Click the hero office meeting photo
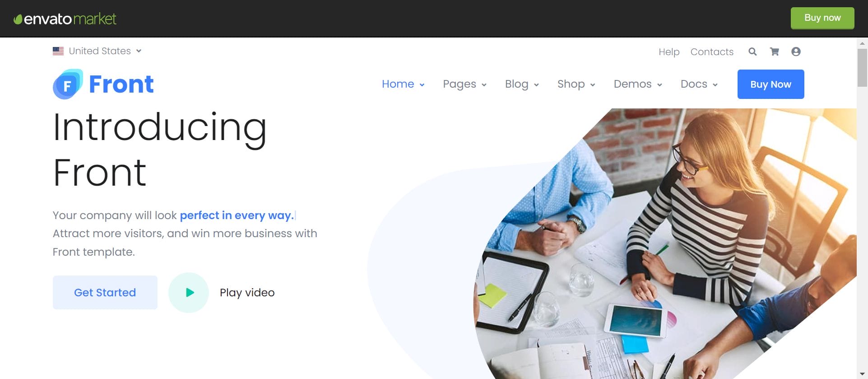The height and width of the screenshot is (379, 868). (x=664, y=244)
